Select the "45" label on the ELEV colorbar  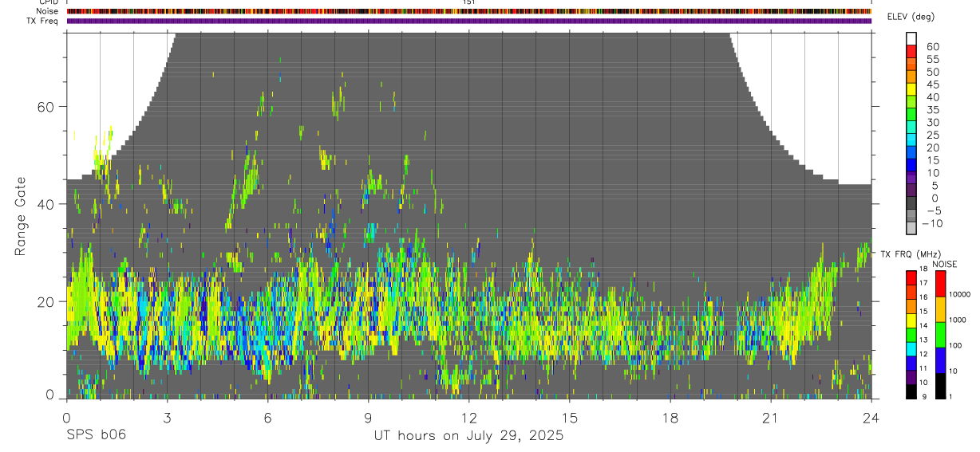(932, 85)
